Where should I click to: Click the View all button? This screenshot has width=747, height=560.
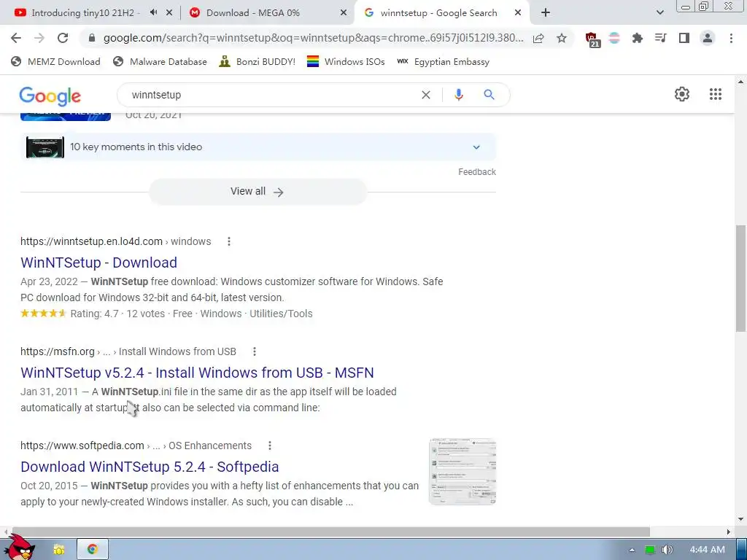[x=258, y=192]
